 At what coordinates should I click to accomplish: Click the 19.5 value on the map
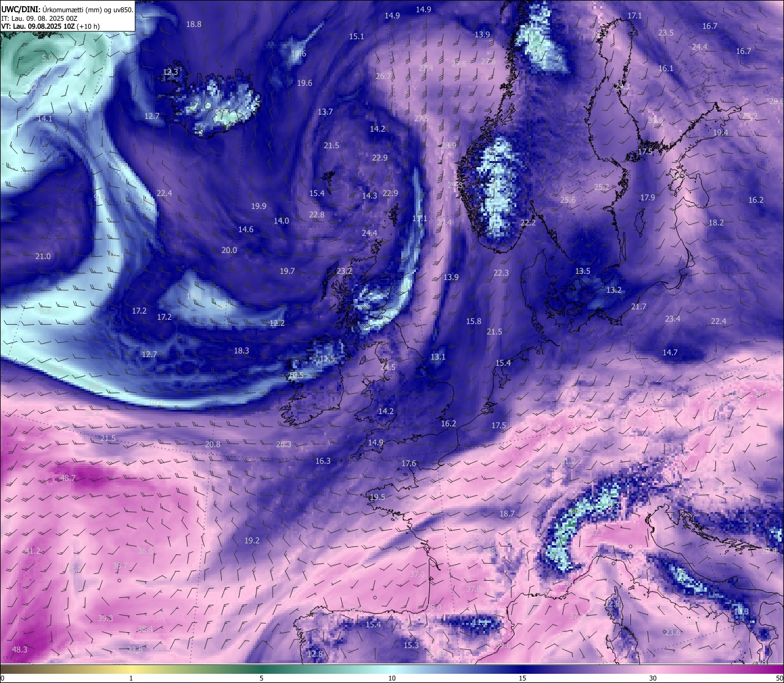pos(377,497)
